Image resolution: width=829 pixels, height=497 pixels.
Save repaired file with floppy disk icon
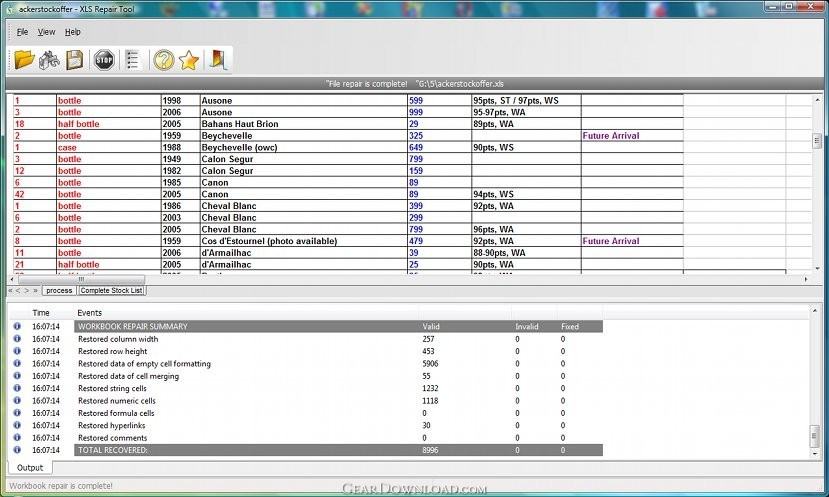click(x=75, y=60)
